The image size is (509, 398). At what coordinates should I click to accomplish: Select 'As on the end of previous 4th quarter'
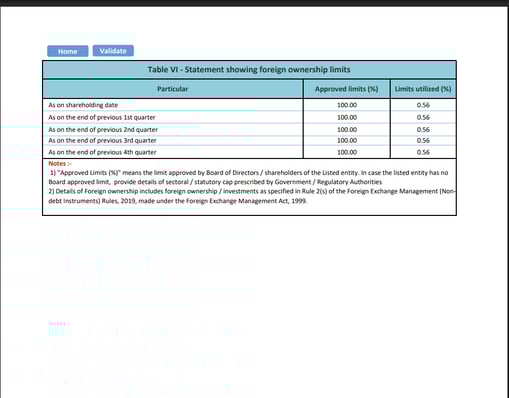coord(102,152)
